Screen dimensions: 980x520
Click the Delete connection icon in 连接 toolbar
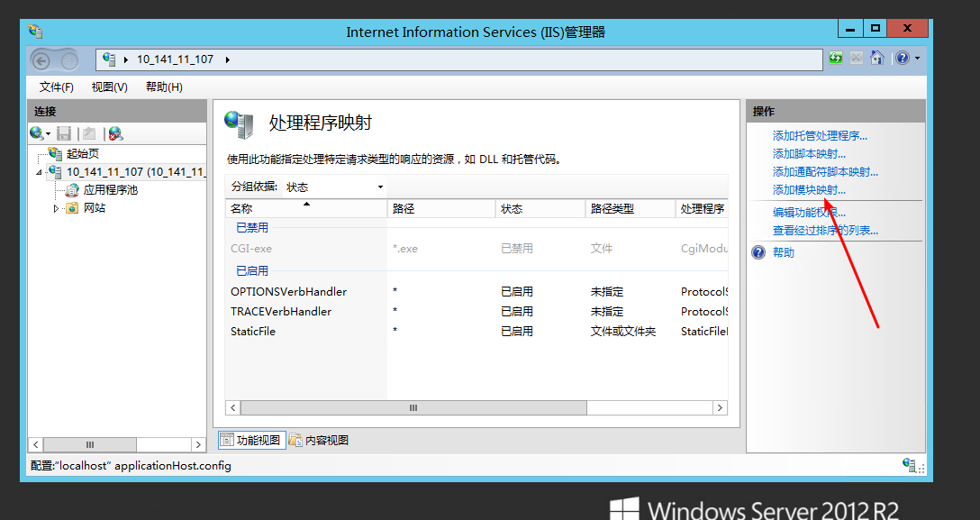(114, 133)
